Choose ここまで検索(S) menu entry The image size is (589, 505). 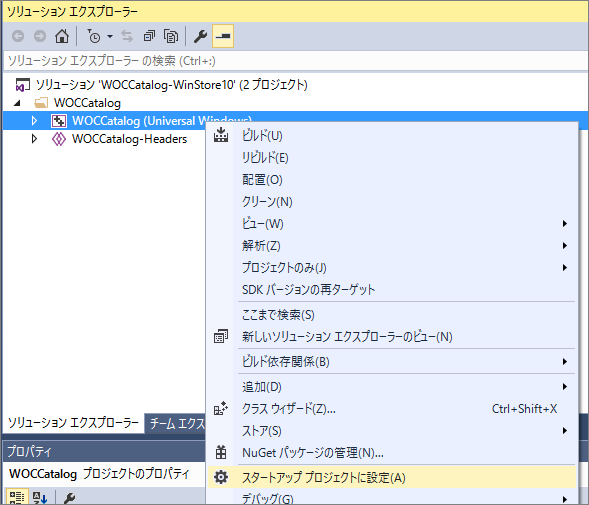(391, 314)
